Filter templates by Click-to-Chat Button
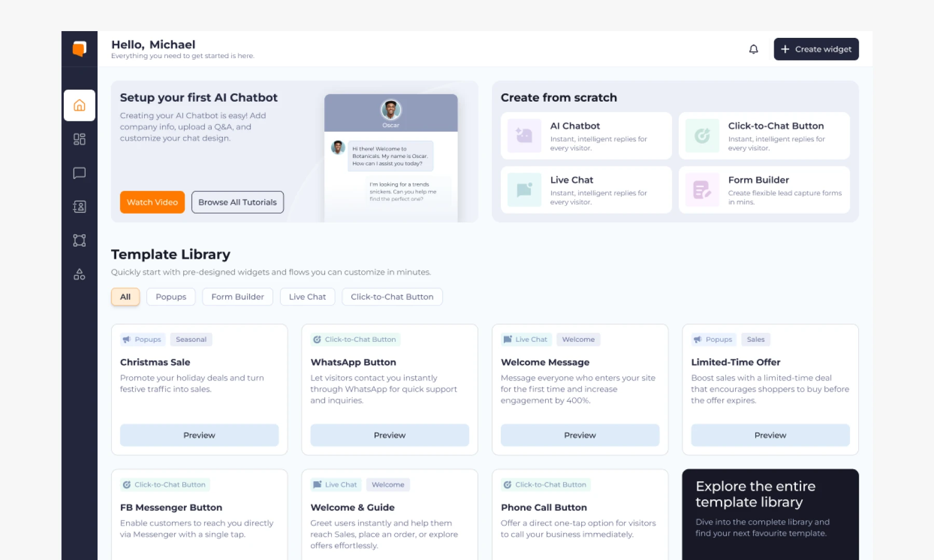This screenshot has width=934, height=560. coord(392,297)
